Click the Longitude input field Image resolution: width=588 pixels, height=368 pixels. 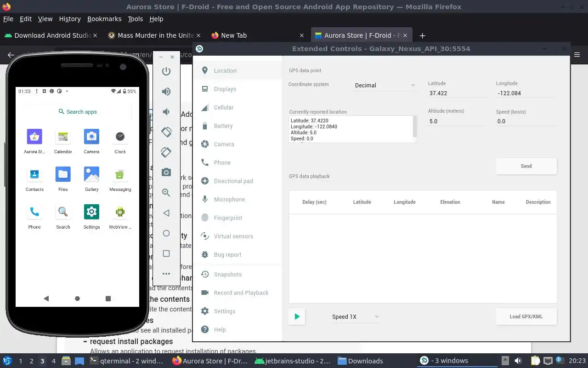(x=526, y=93)
